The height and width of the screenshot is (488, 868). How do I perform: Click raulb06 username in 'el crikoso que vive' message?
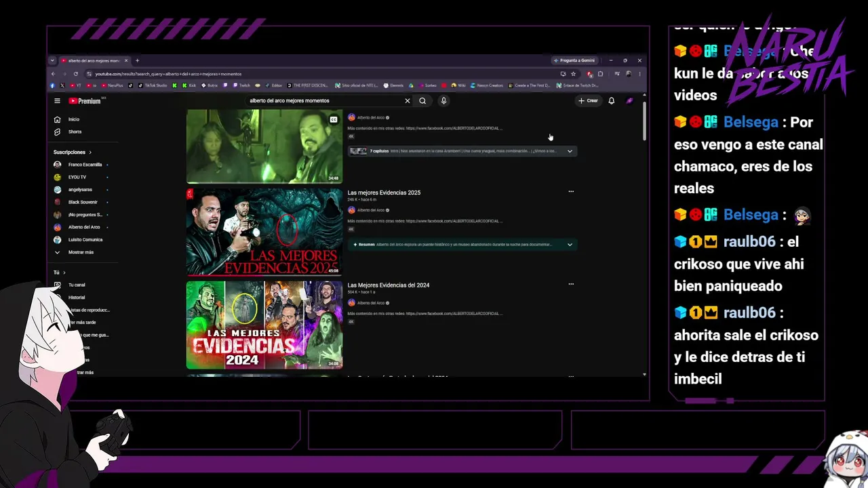click(x=749, y=243)
